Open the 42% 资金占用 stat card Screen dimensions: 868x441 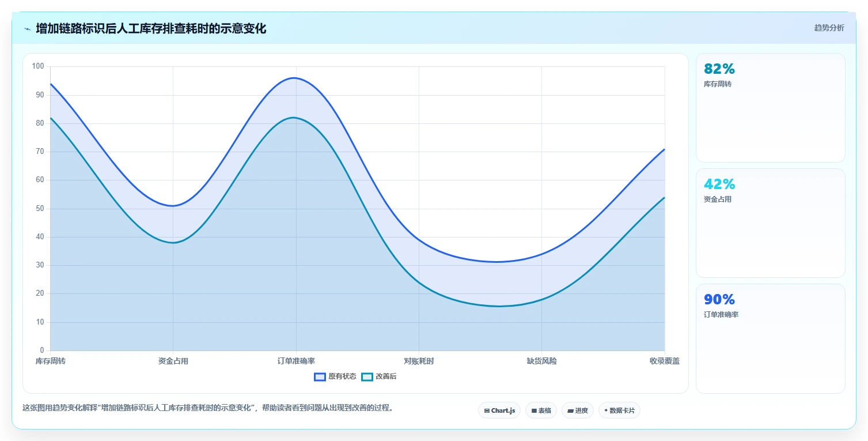tap(771, 223)
